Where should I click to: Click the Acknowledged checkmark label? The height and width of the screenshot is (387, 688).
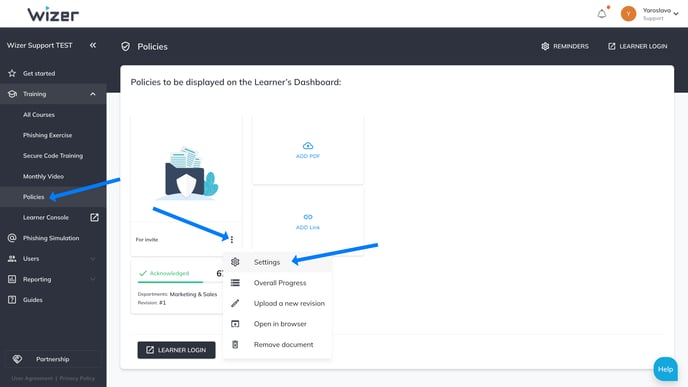click(164, 273)
